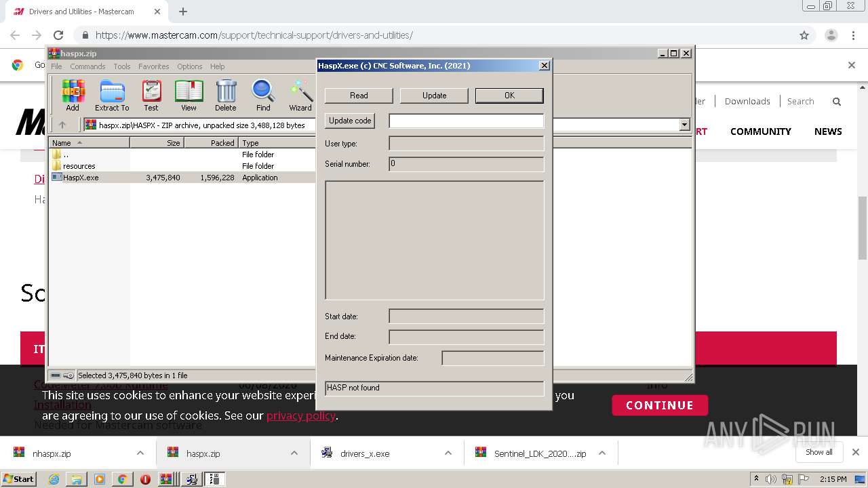This screenshot has height=488, width=868.
Task: Open the NEWS nav item on Mastercam
Action: 828,131
